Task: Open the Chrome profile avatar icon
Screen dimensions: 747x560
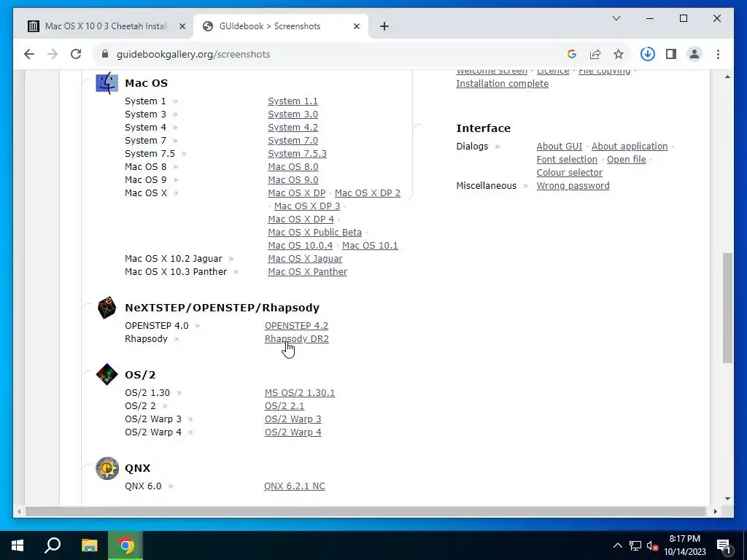Action: click(694, 54)
